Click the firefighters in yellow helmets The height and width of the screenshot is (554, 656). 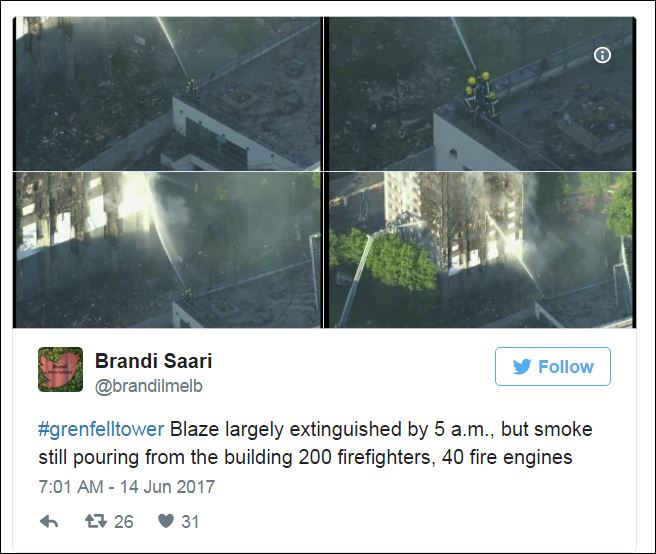(x=481, y=94)
